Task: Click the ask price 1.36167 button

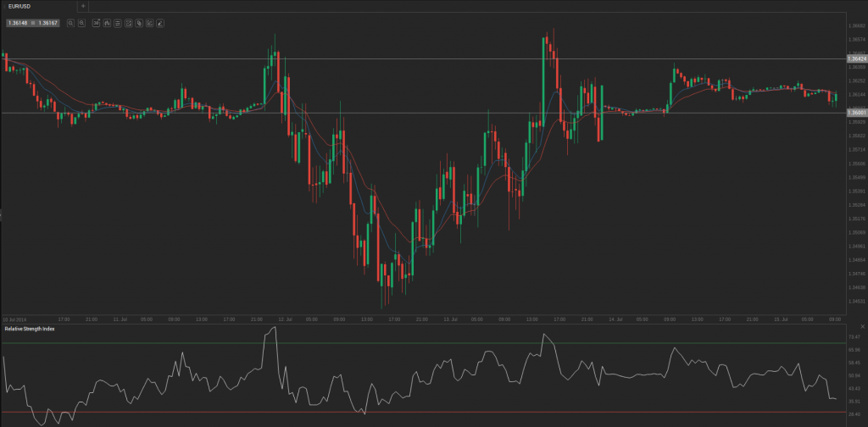Action: pos(48,23)
